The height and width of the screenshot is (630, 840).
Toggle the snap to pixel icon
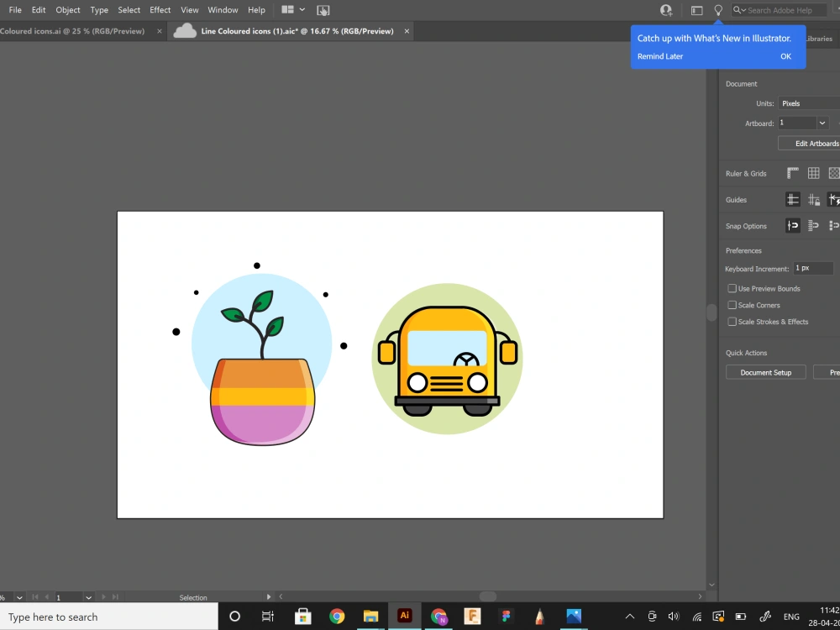point(834,225)
